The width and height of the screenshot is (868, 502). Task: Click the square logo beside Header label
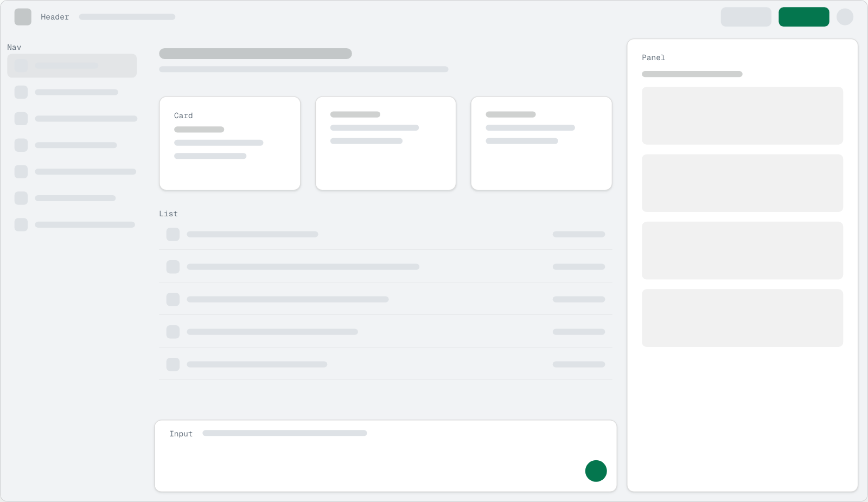(x=23, y=17)
